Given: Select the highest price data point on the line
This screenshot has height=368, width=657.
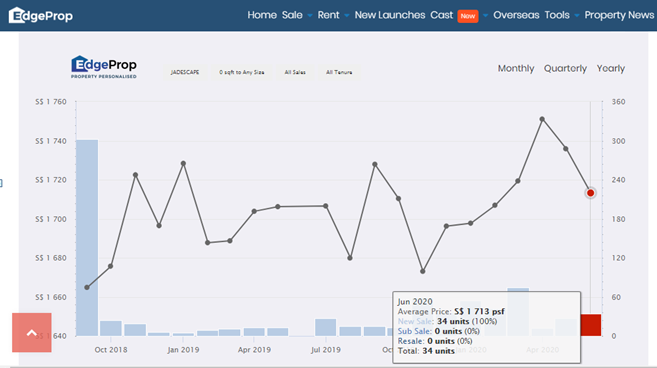Looking at the screenshot, I should click(x=542, y=119).
